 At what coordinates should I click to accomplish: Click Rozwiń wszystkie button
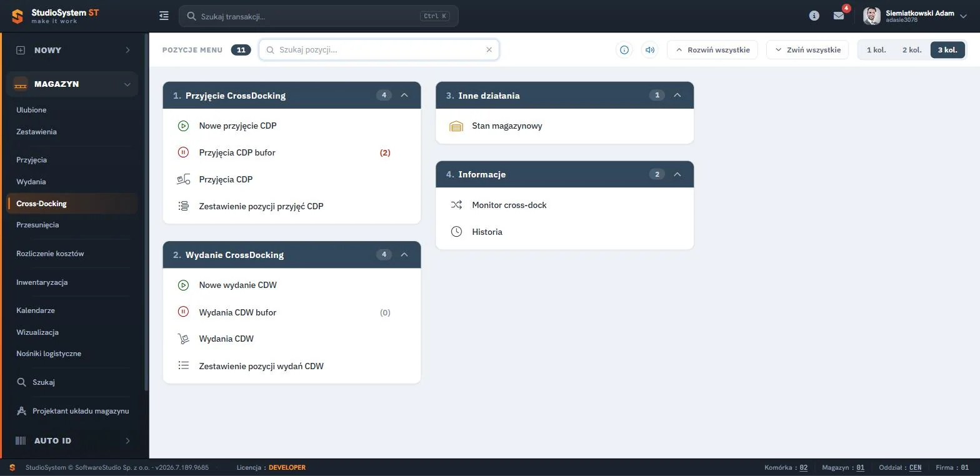pos(712,50)
